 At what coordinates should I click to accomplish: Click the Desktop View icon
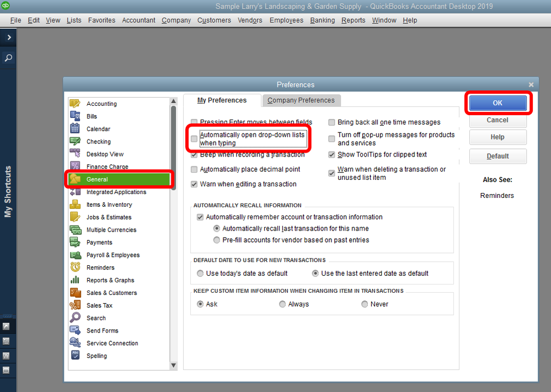[x=75, y=154]
